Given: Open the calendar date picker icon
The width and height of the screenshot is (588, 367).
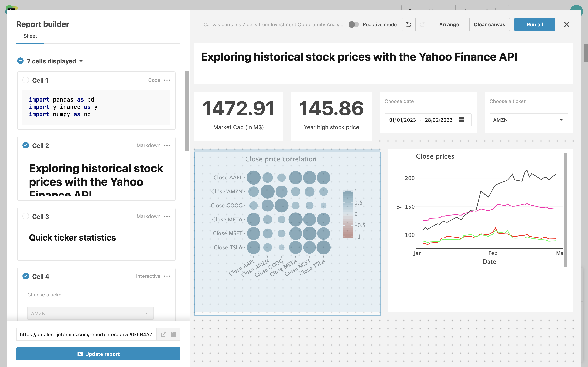Looking at the screenshot, I should tap(461, 120).
